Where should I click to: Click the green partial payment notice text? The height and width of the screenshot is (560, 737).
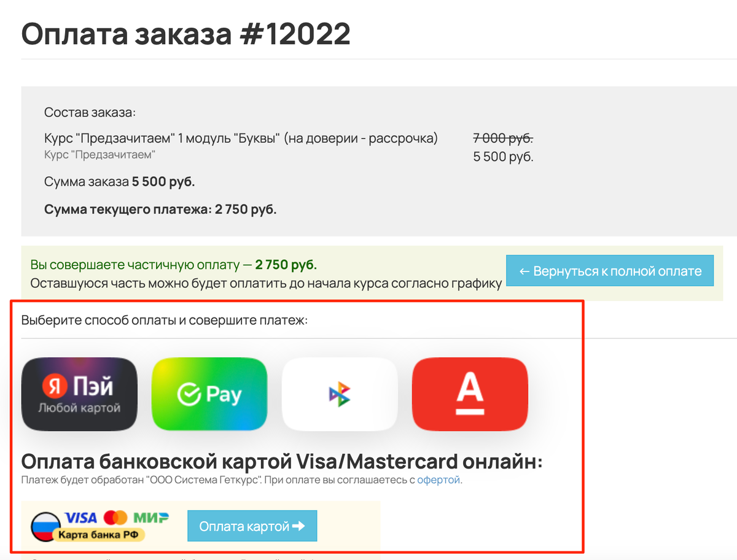pyautogui.click(x=174, y=265)
